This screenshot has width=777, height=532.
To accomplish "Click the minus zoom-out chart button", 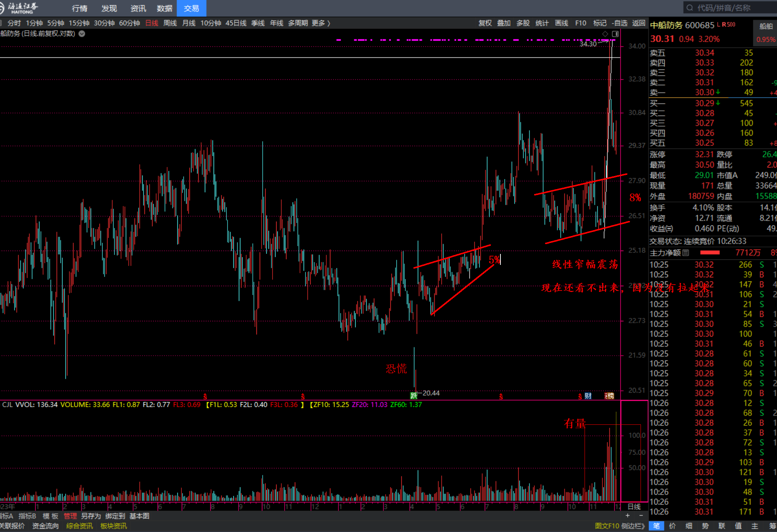I will point(641,516).
